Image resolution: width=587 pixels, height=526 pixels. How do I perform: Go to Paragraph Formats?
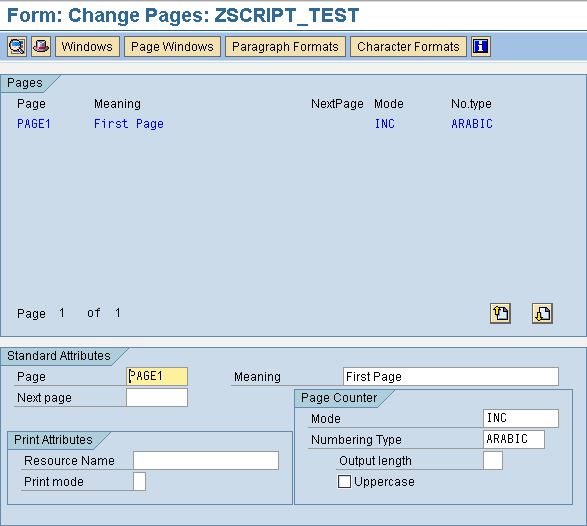point(285,47)
